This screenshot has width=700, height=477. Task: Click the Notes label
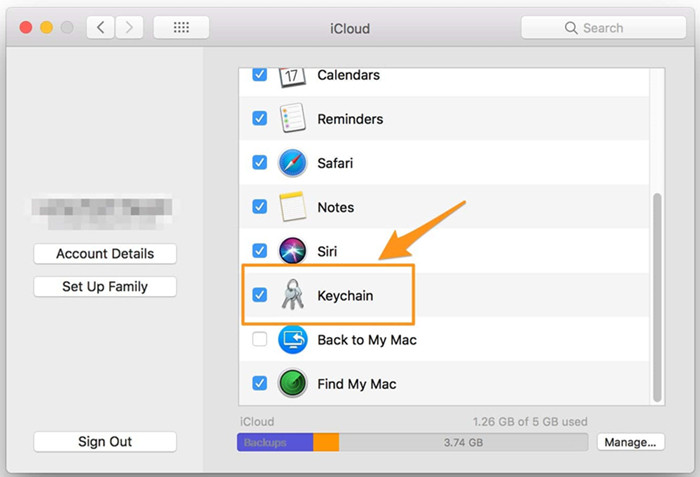(x=336, y=207)
